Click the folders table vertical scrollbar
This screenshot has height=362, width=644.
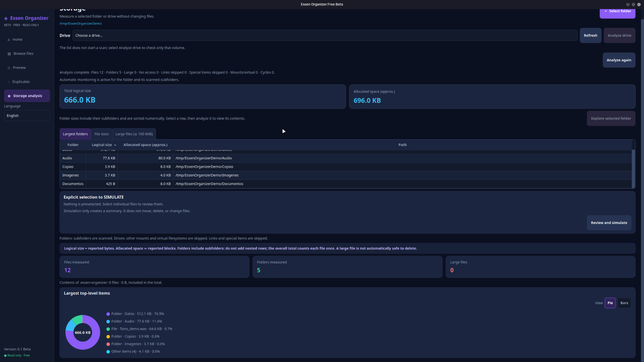pyautogui.click(x=633, y=169)
